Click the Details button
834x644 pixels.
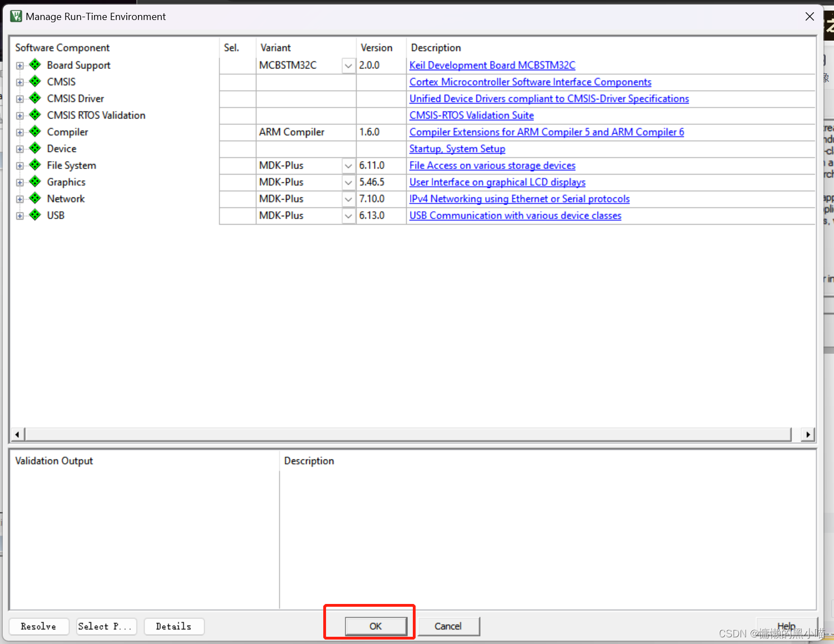coord(174,626)
